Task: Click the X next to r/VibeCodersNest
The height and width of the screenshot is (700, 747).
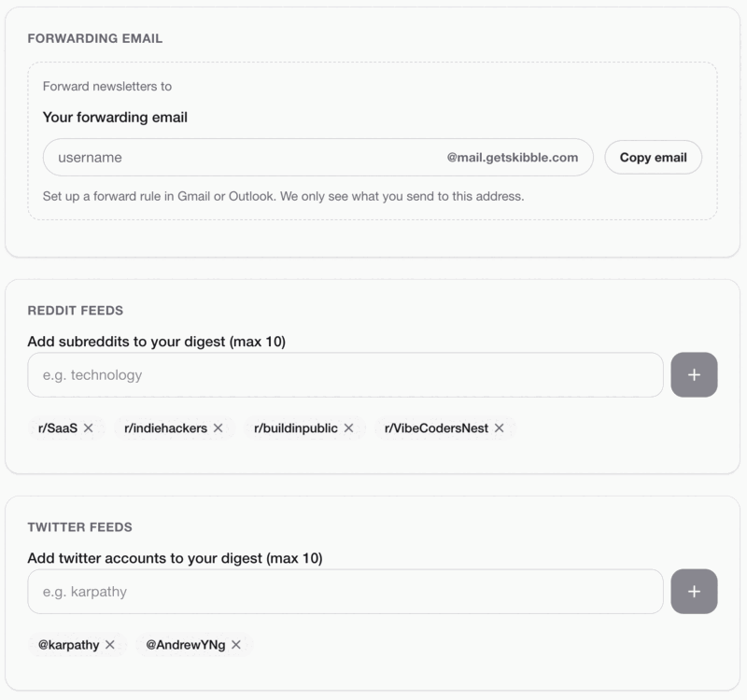Action: (499, 428)
